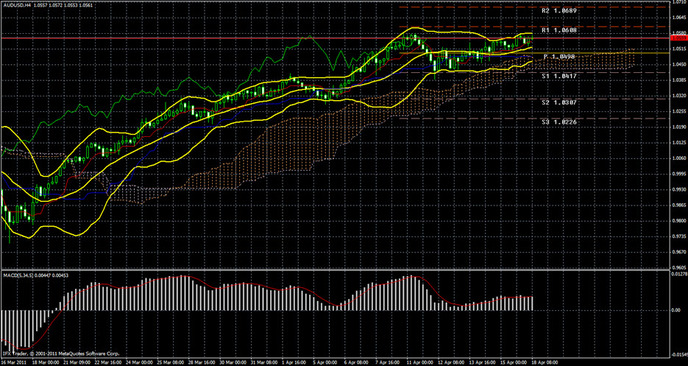Select the S1 1.0417 support label
Image resolution: width=688 pixels, height=366 pixels.
click(559, 76)
